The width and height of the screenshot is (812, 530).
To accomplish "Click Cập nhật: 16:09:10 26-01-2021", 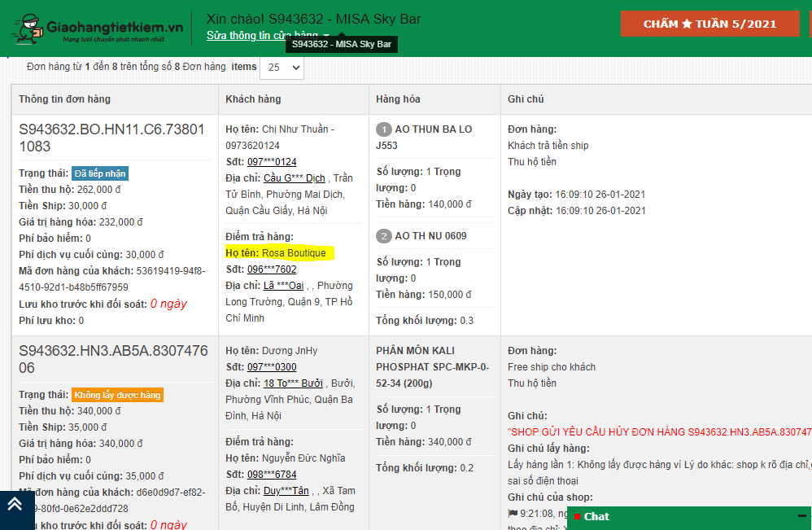I will [x=577, y=211].
